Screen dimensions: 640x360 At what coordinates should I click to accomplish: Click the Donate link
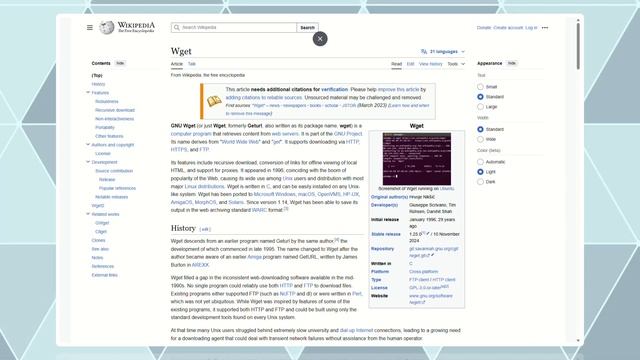tap(484, 28)
